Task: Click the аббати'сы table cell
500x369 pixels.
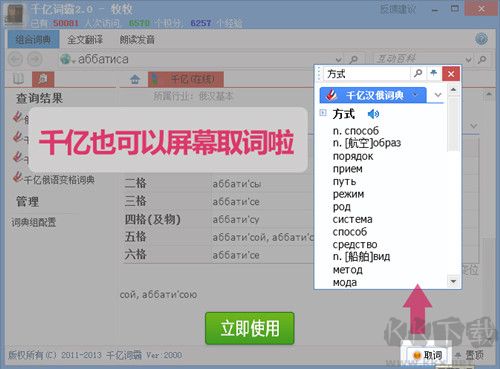Action: coord(237,184)
